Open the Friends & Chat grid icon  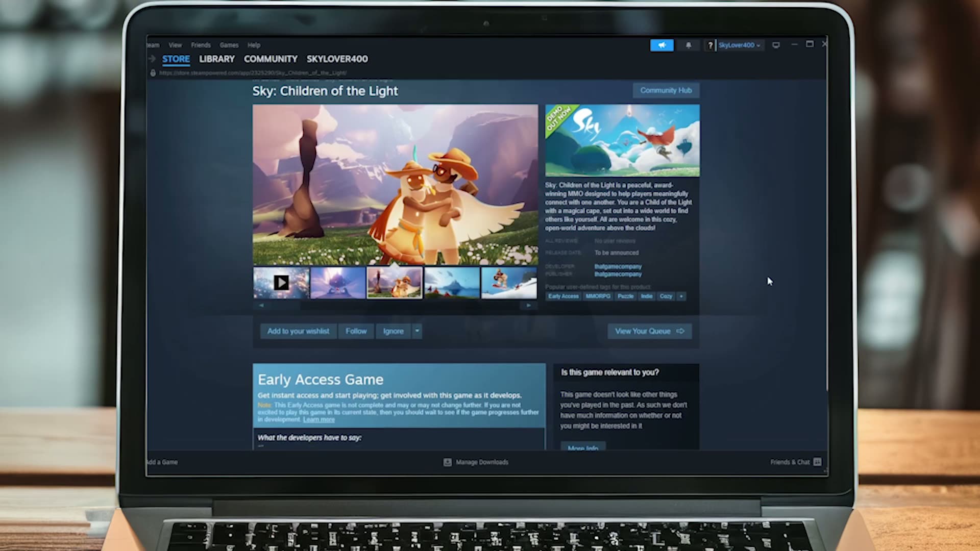pos(817,462)
